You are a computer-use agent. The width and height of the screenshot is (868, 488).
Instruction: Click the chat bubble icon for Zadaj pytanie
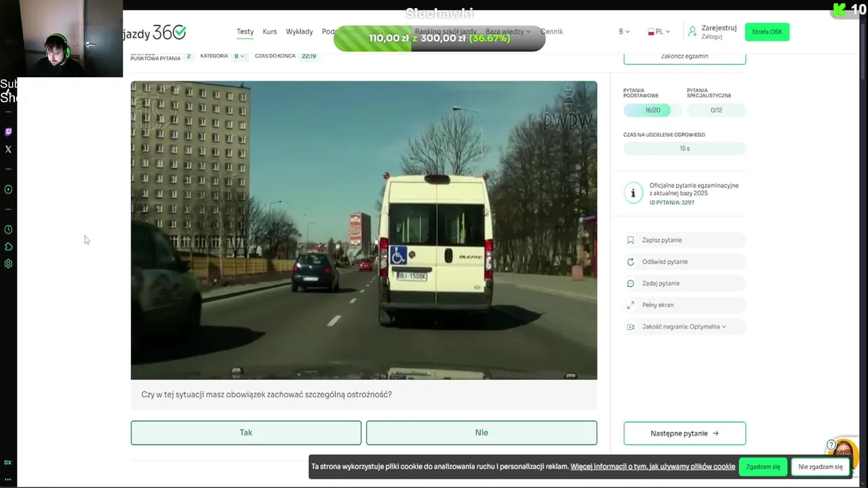[x=631, y=283]
